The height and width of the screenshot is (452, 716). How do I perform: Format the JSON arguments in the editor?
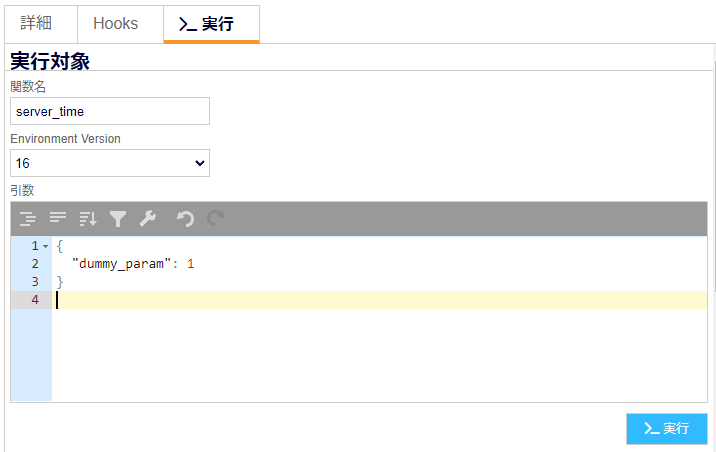coord(28,219)
